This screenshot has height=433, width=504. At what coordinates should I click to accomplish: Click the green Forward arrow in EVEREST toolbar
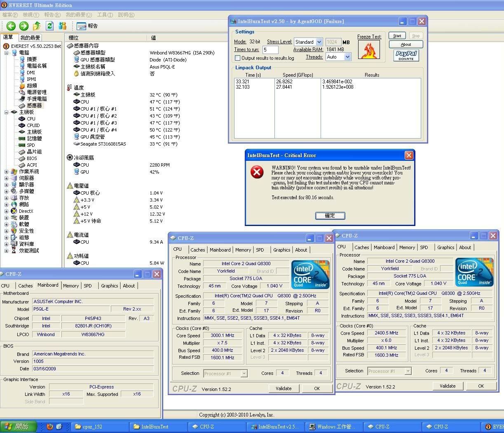pos(24,26)
